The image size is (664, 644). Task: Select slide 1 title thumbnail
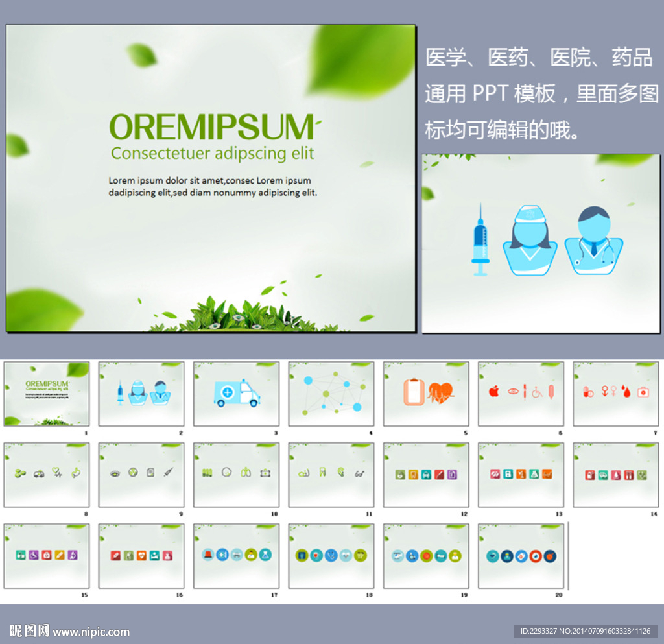47,394
